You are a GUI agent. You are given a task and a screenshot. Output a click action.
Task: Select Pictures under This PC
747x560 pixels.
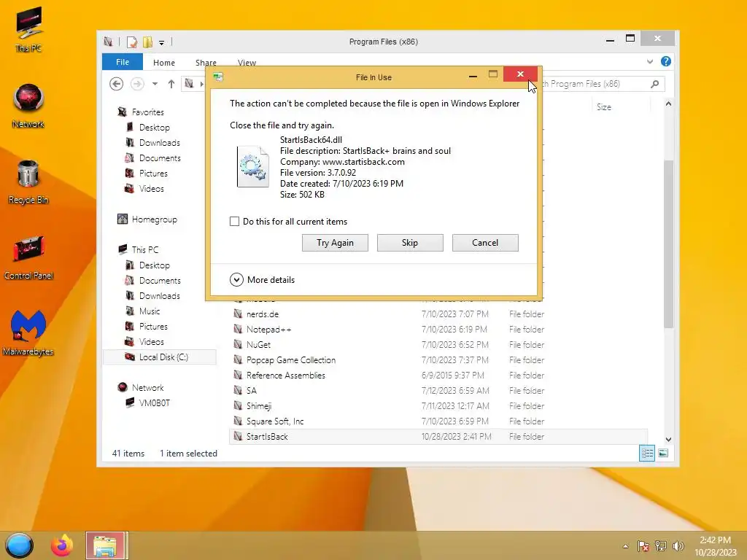[x=153, y=326]
